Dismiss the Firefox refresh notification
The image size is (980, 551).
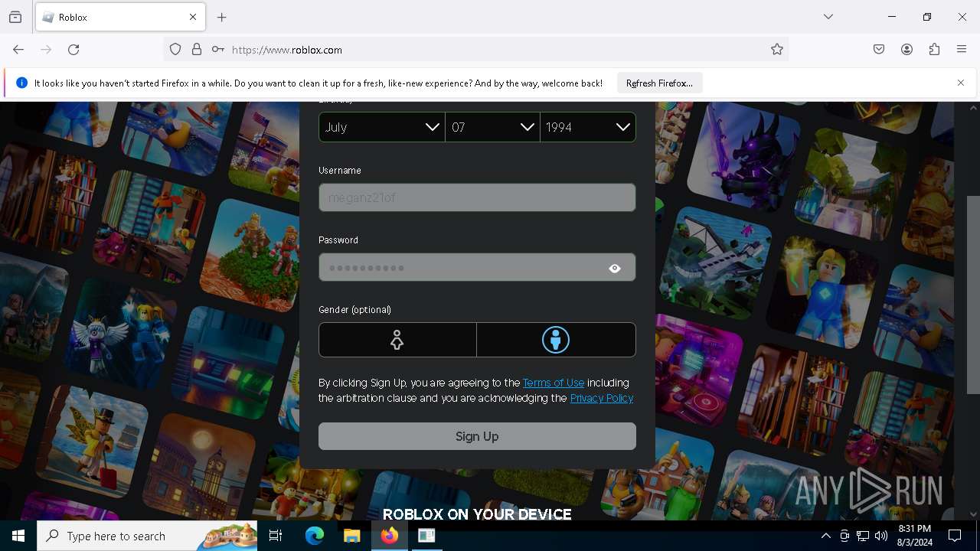pos(961,83)
